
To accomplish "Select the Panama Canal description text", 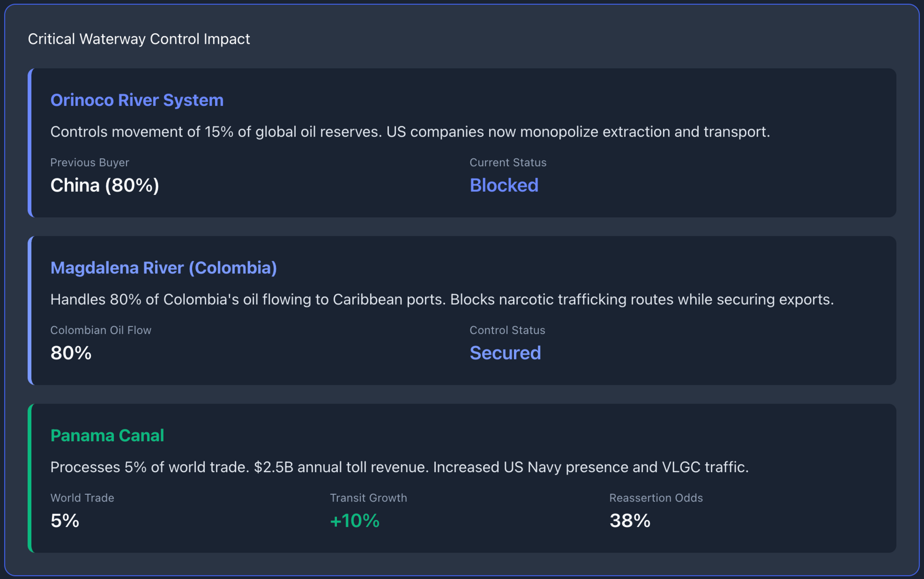I will point(399,467).
